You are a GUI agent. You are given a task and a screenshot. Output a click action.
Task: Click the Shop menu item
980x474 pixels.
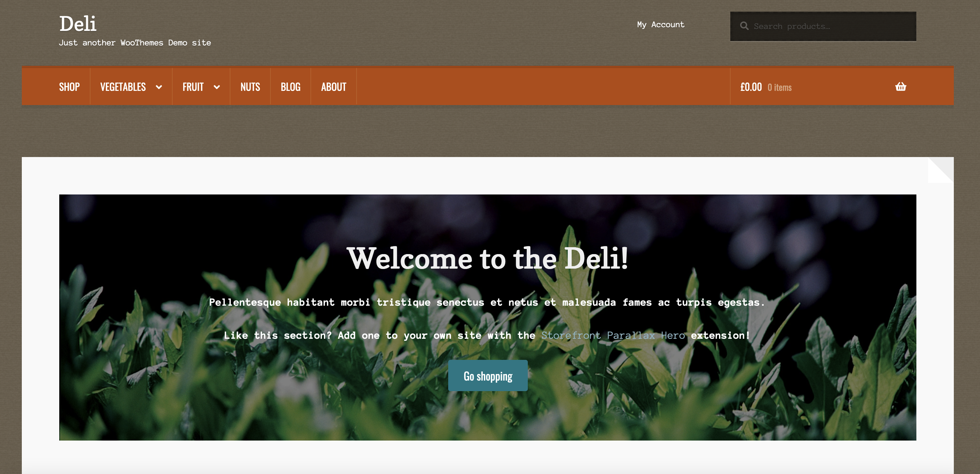(x=69, y=86)
